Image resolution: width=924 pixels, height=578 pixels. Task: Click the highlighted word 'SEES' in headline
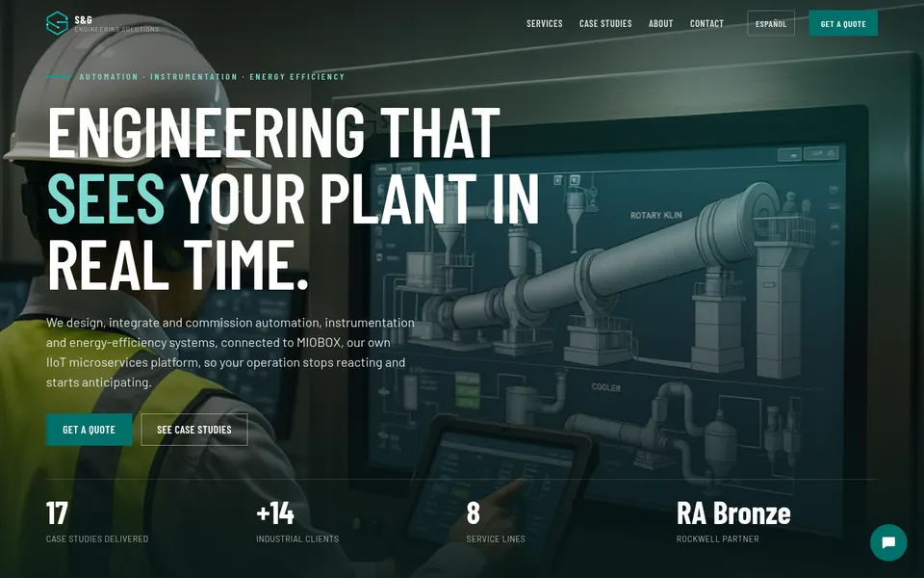(106, 198)
